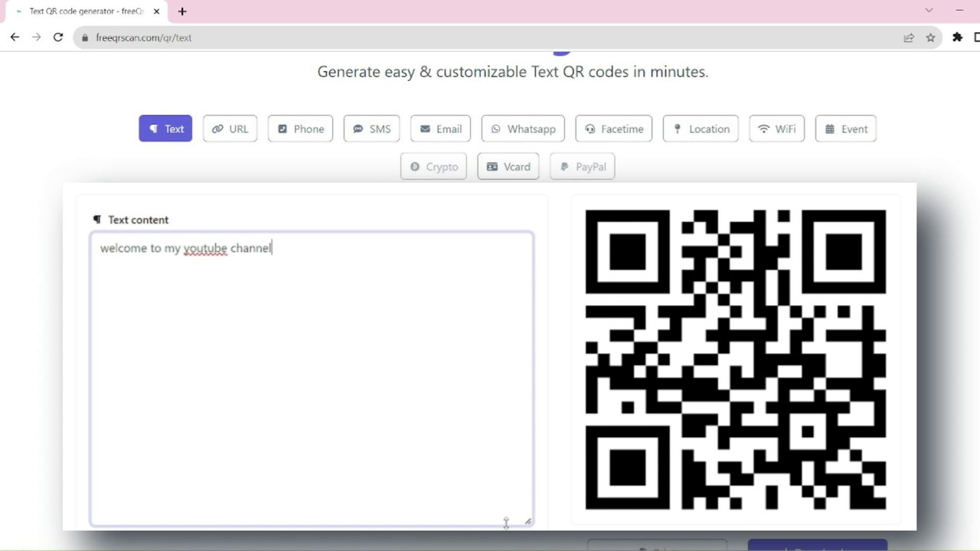
Task: Bookmark this page with the star icon
Action: [930, 37]
